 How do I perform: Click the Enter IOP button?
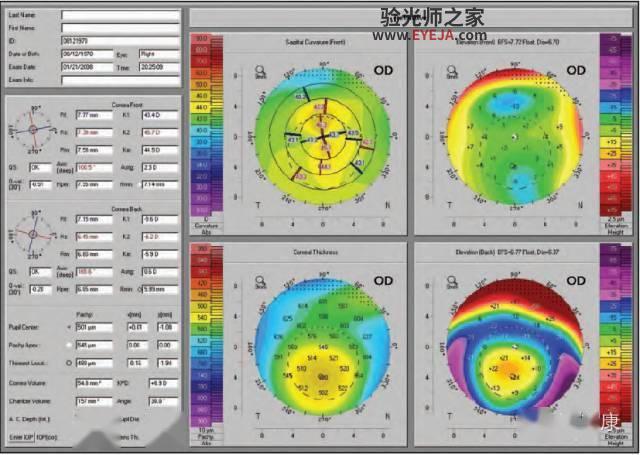point(21,437)
